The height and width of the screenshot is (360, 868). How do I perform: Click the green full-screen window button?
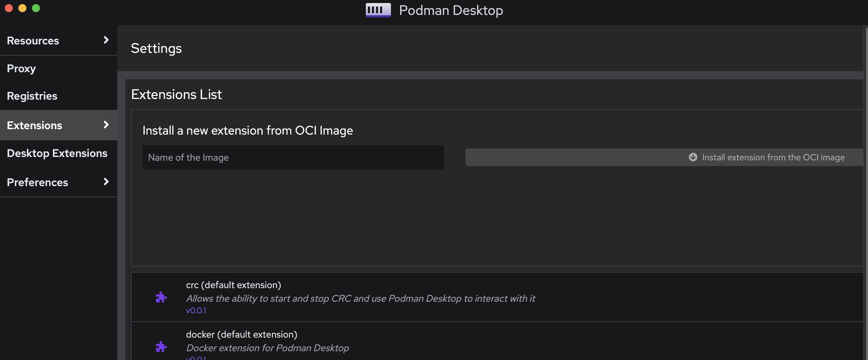[x=36, y=8]
